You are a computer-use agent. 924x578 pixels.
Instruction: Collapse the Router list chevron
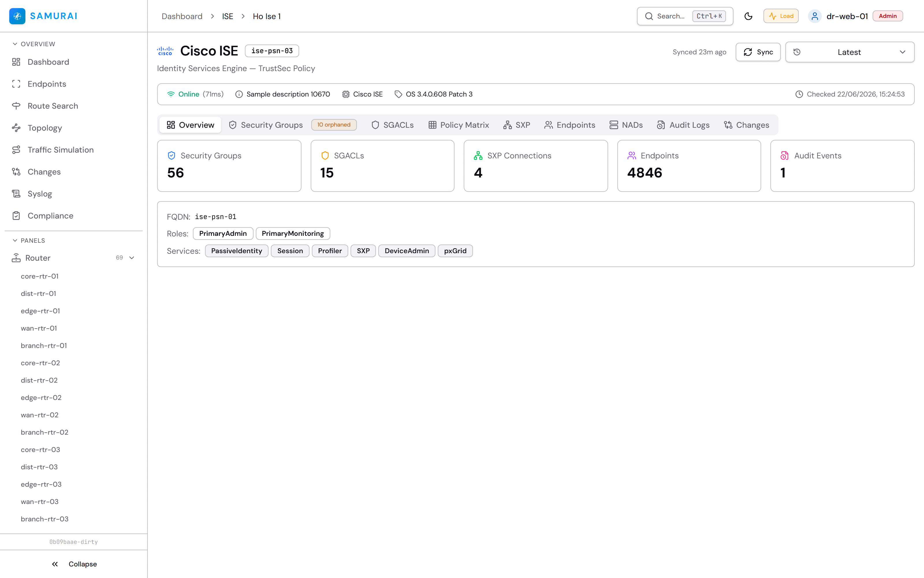[x=132, y=258]
